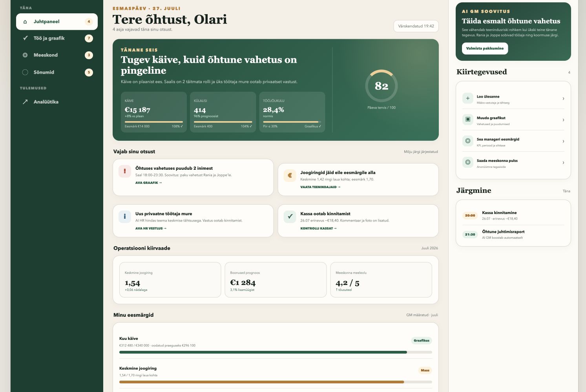Click the Juhtpaneel badge showing 4
The height and width of the screenshot is (392, 586).
(89, 22)
